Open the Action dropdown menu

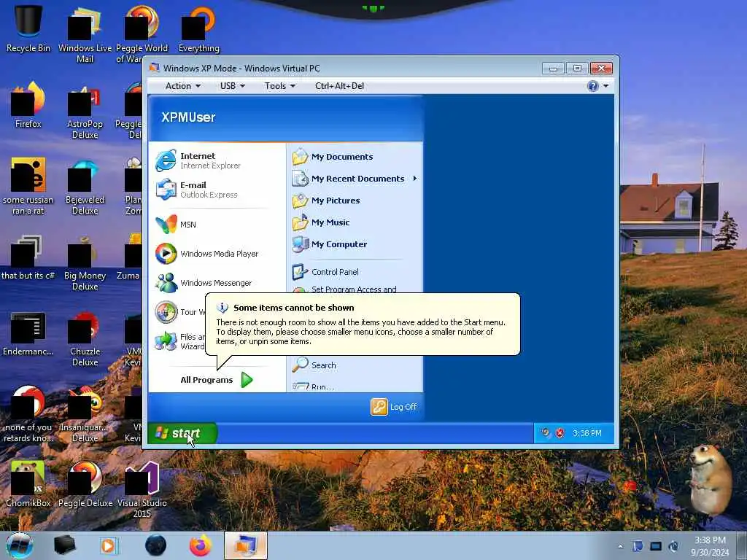183,86
